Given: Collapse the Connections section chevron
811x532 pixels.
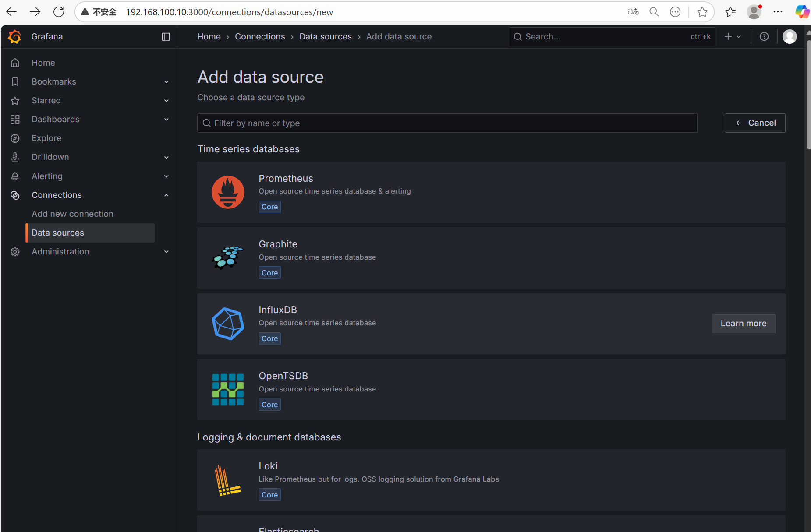Looking at the screenshot, I should click(x=166, y=195).
